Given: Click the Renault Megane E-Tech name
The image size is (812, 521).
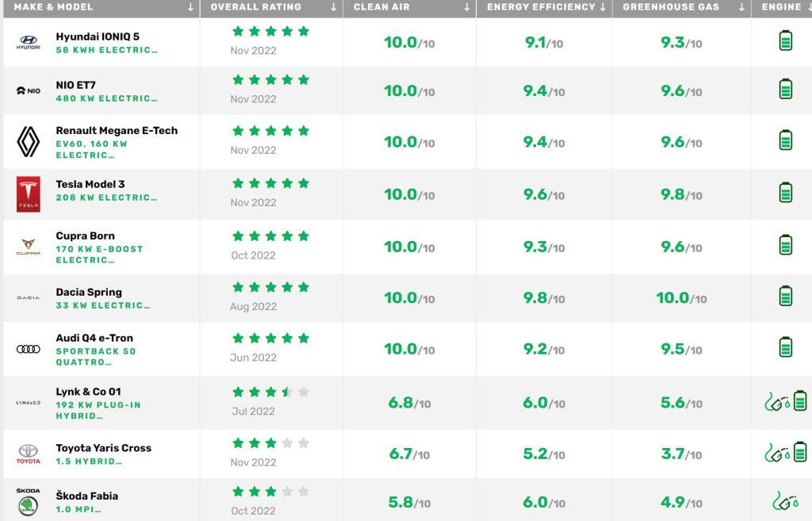Looking at the screenshot, I should coord(117,131).
